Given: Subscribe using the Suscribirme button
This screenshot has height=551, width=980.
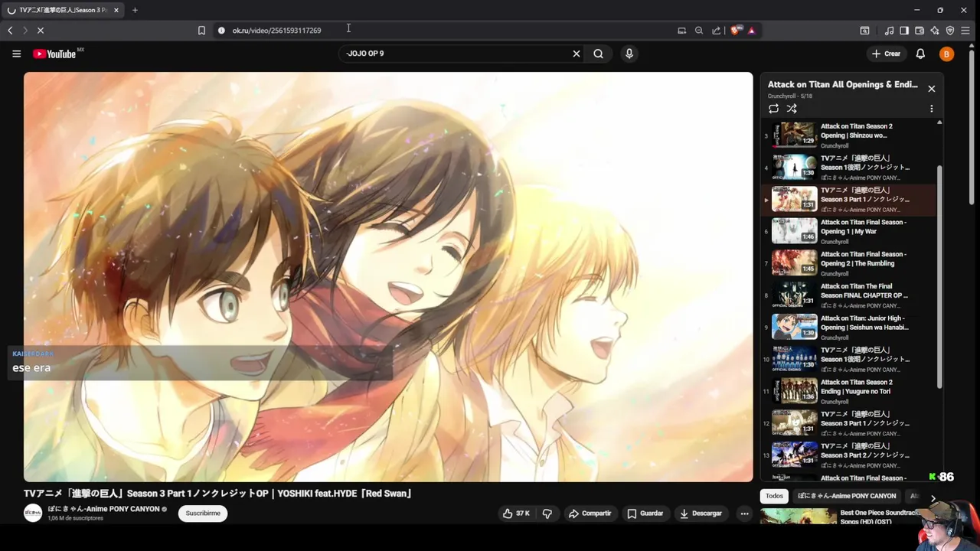Looking at the screenshot, I should click(x=203, y=514).
